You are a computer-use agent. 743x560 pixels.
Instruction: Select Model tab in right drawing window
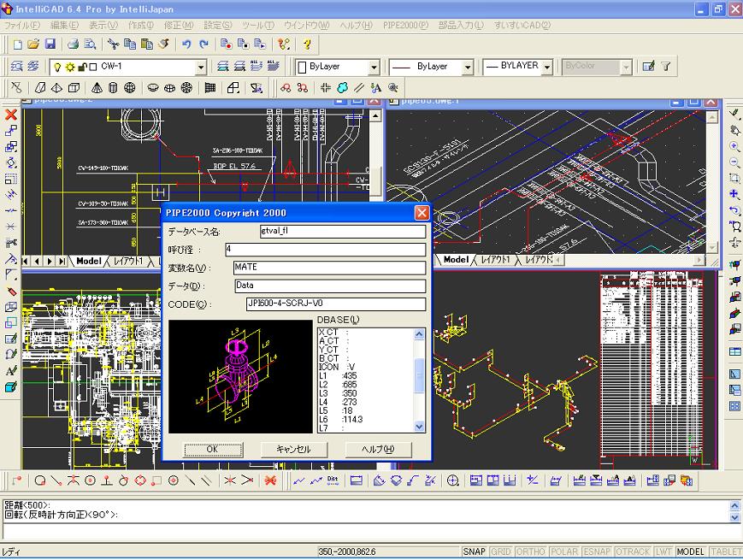456,260
